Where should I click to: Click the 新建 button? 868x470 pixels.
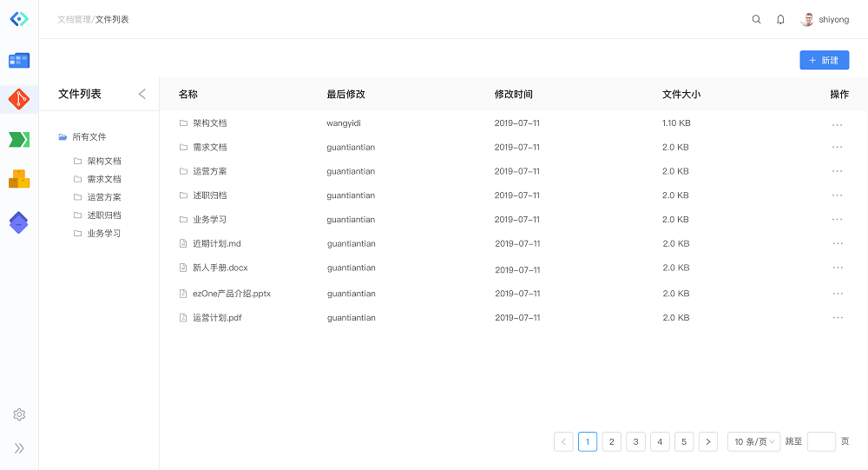coord(824,60)
